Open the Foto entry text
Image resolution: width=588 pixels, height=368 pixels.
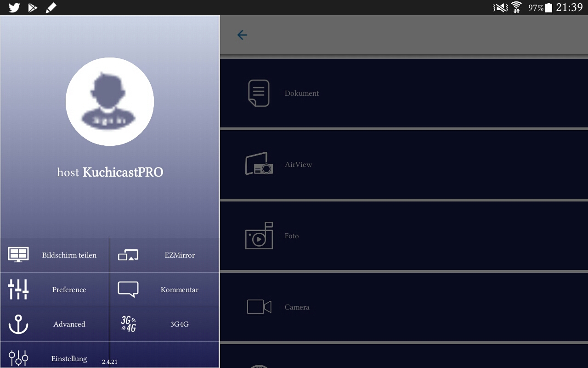[292, 236]
